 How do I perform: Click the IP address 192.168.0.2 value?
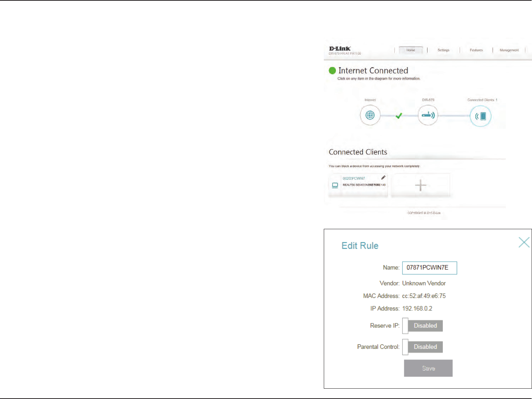(x=417, y=309)
